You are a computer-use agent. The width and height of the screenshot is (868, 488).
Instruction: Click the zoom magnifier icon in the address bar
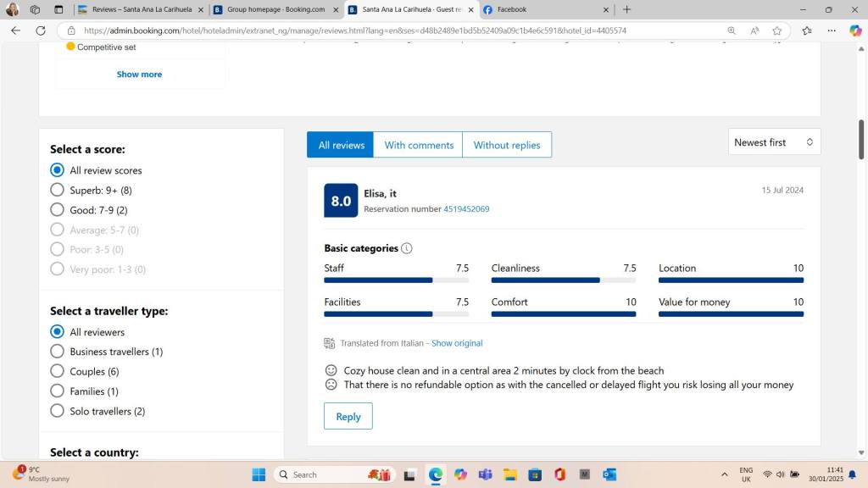click(732, 30)
